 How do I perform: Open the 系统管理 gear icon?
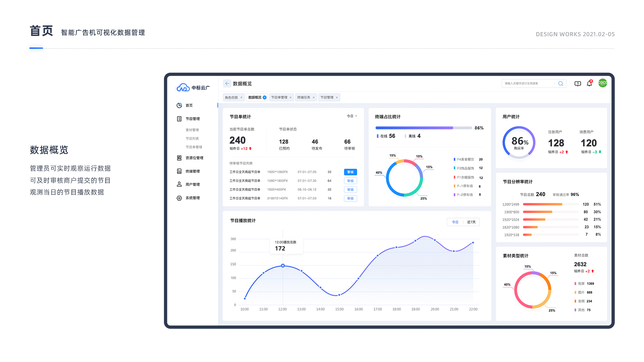pos(179,198)
